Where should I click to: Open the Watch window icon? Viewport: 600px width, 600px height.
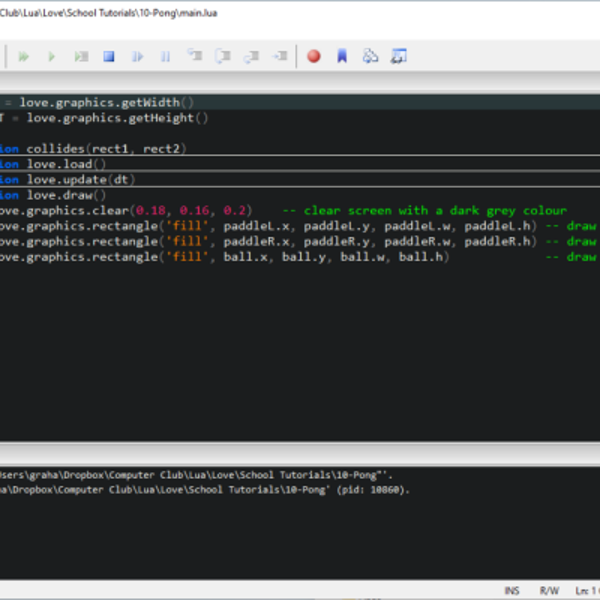399,57
